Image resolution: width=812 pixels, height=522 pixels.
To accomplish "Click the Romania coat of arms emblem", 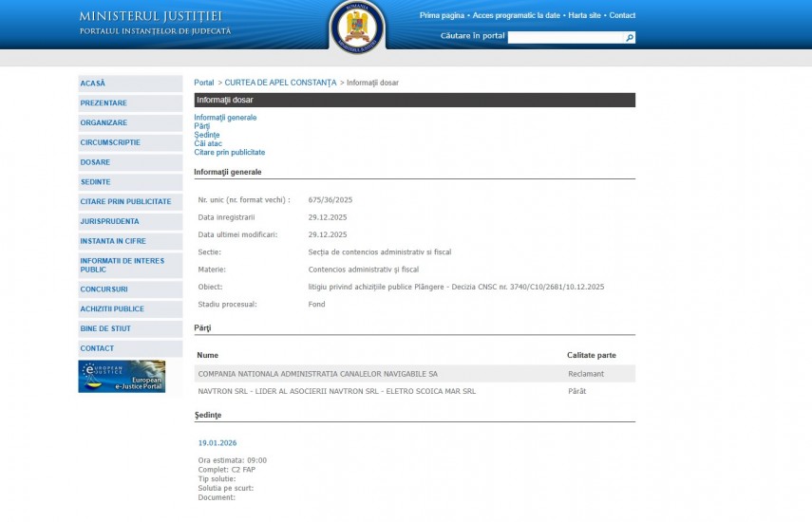I will coord(357,26).
